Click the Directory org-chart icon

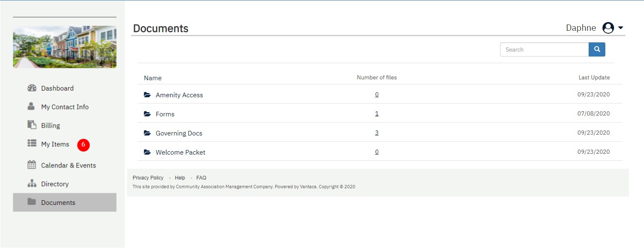(x=32, y=184)
